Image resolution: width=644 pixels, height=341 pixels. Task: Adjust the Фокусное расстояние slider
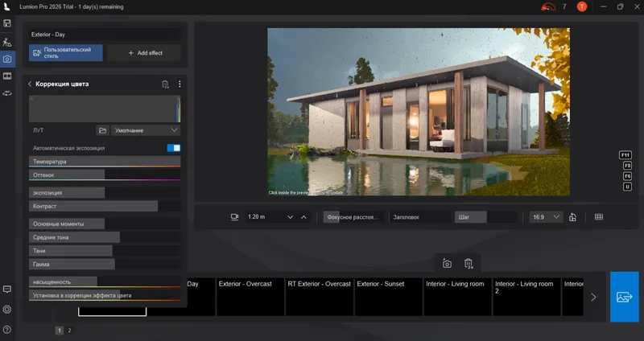click(x=353, y=217)
